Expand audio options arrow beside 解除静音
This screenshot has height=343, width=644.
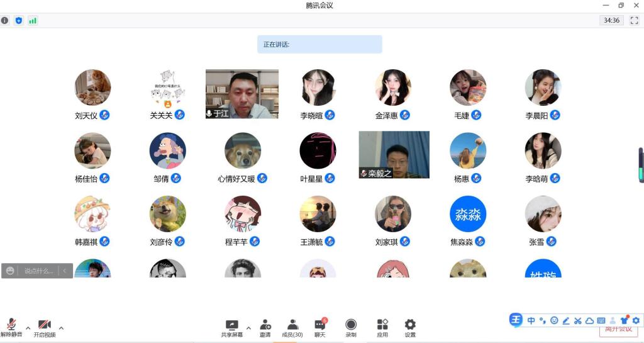[28, 328]
